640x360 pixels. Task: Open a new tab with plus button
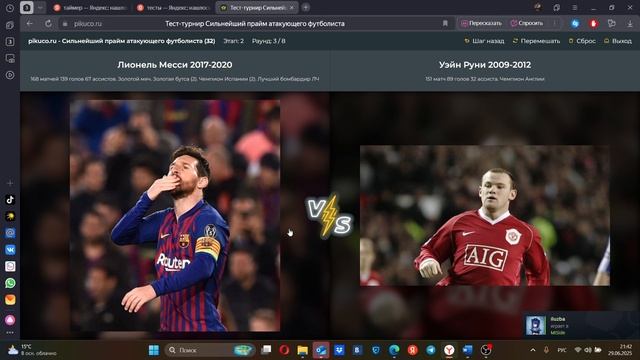tap(305, 7)
